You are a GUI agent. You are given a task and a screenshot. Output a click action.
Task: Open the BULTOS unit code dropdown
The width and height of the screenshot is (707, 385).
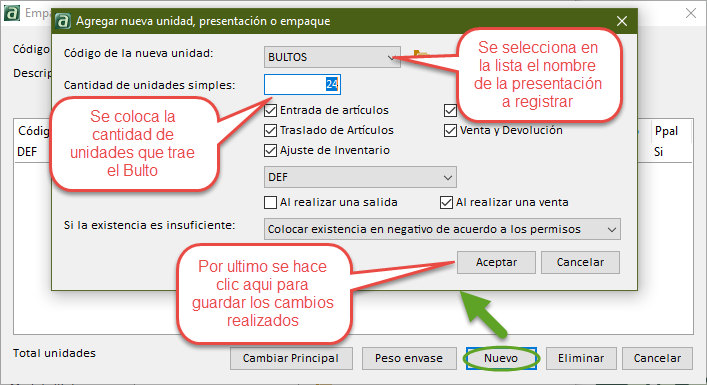point(332,57)
